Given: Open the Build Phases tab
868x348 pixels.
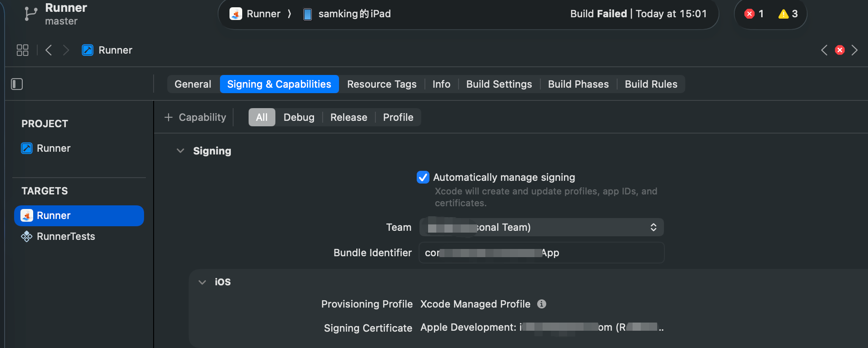Looking at the screenshot, I should point(579,84).
